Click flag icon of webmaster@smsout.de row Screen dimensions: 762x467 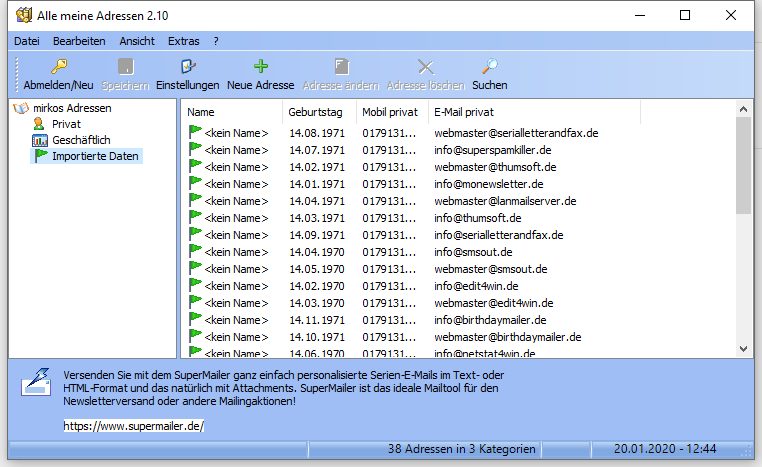(195, 268)
